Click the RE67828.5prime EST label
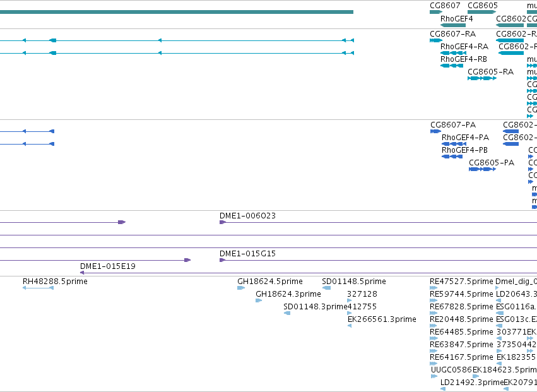The image size is (537, 392). pyautogui.click(x=461, y=307)
